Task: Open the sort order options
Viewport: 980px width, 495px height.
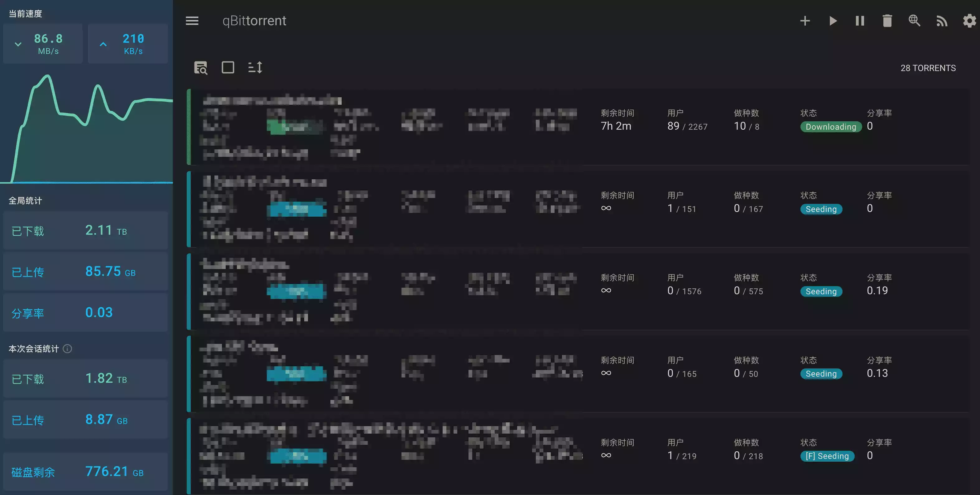Action: pyautogui.click(x=255, y=68)
